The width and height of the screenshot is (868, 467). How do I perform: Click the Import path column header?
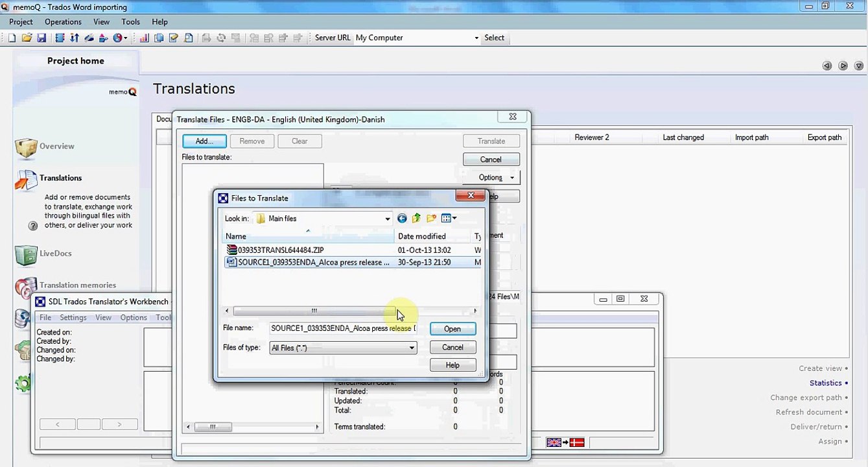[752, 138]
